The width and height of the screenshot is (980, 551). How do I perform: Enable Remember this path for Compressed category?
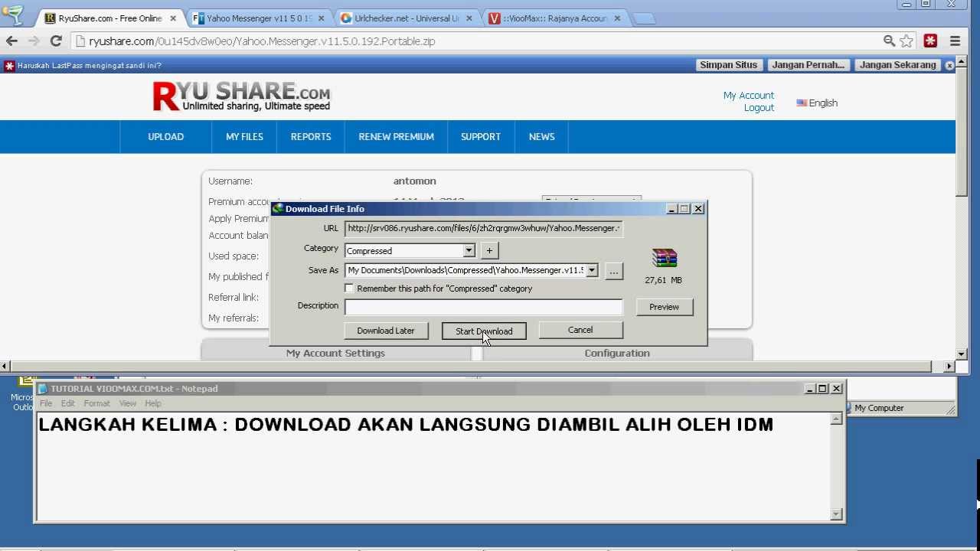[x=350, y=289]
